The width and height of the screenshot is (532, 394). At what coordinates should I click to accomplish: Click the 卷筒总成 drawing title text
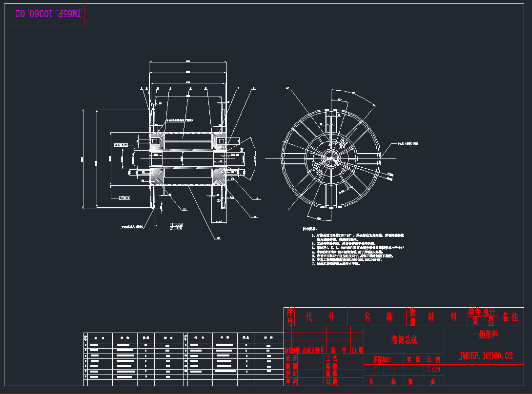(x=404, y=339)
